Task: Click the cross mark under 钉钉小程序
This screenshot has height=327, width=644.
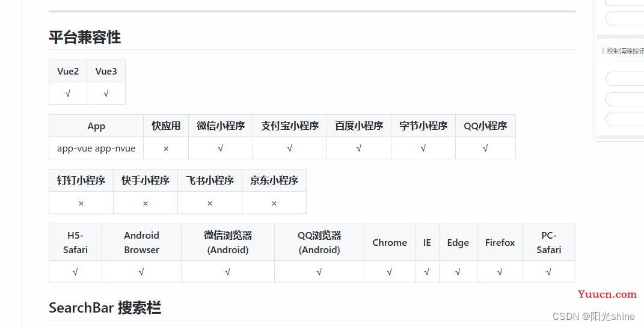Action: [81, 203]
